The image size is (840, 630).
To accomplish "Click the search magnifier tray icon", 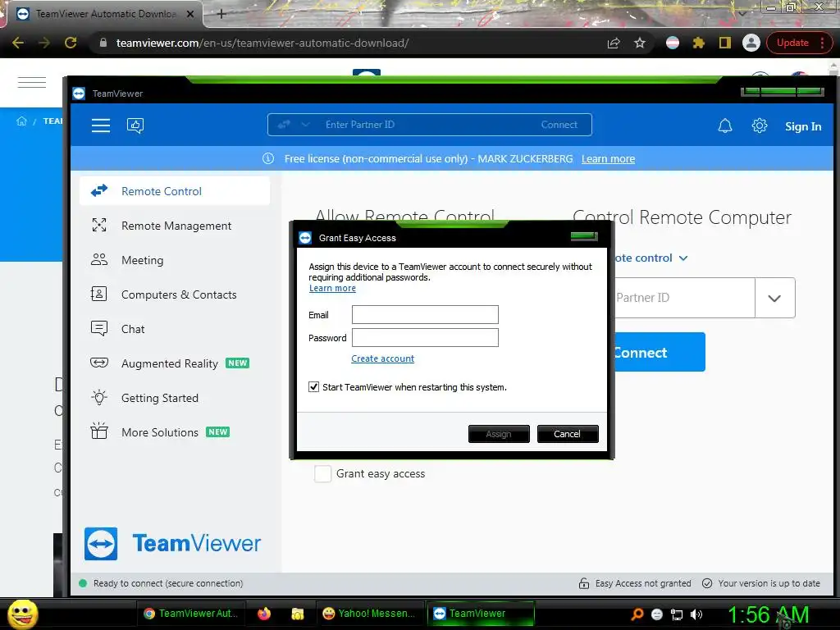I will 637,614.
